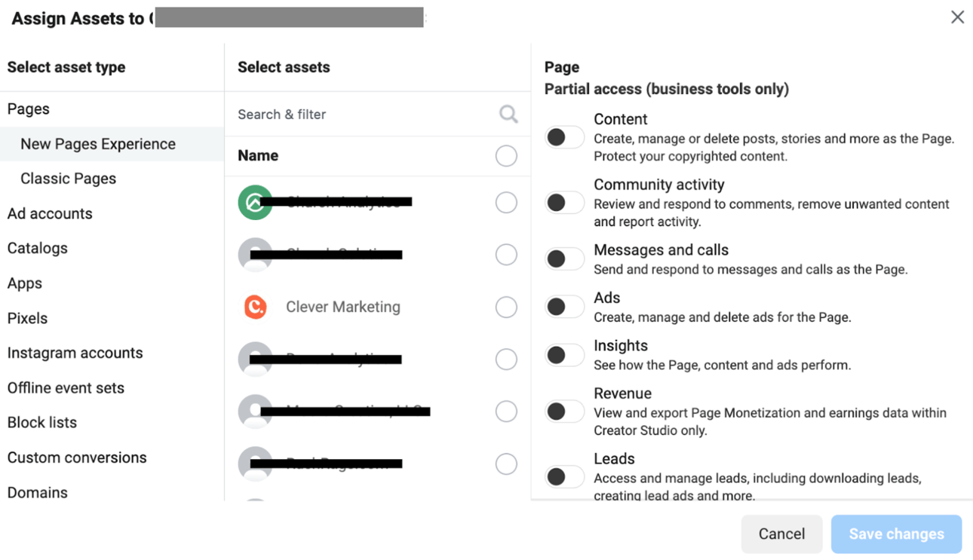Open Instagram accounts asset type
Image resolution: width=973 pixels, height=560 pixels.
(x=75, y=353)
